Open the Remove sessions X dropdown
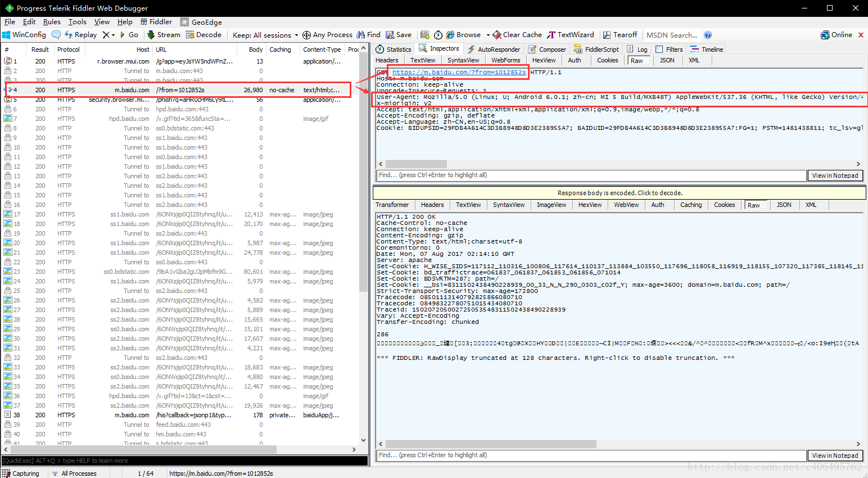868x478 pixels. (108, 35)
